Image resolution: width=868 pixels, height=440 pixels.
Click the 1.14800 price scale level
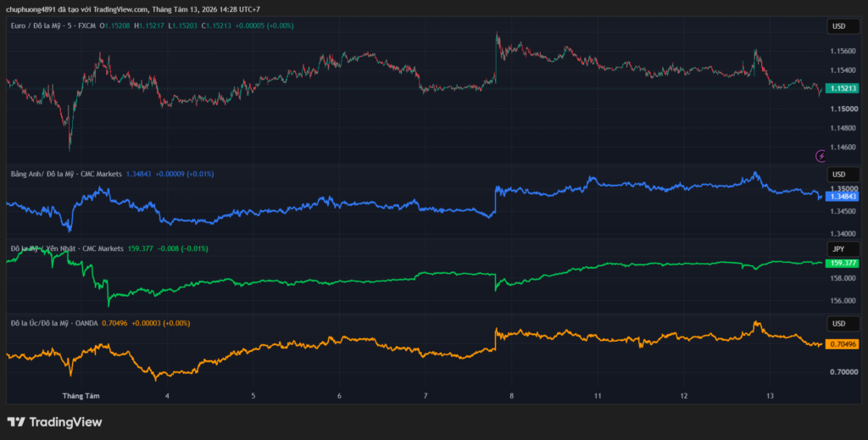click(x=843, y=128)
